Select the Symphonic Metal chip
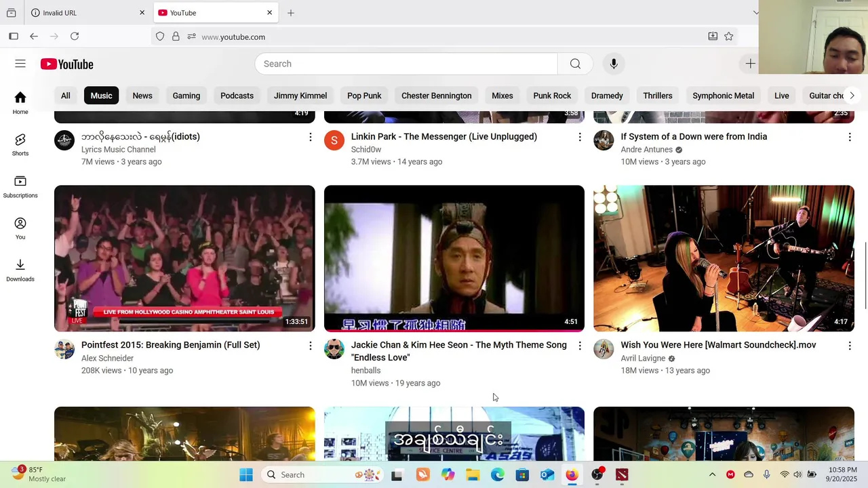 pos(723,96)
